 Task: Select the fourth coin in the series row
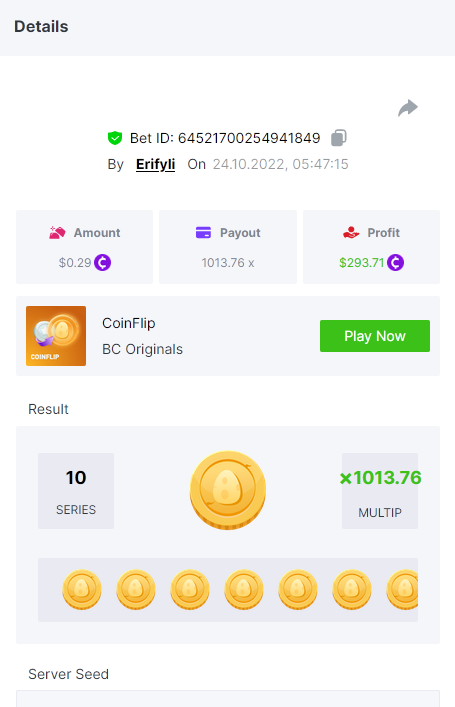coord(244,589)
